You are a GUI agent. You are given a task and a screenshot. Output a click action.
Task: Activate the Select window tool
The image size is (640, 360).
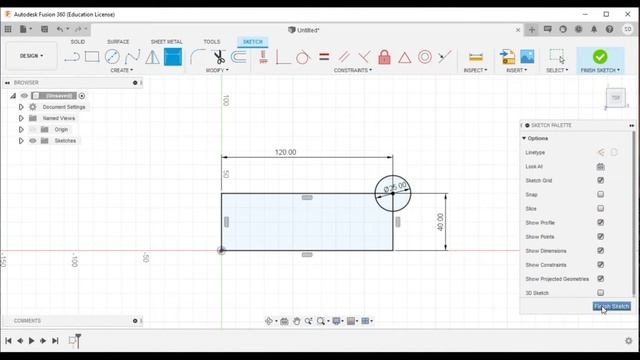pos(557,57)
